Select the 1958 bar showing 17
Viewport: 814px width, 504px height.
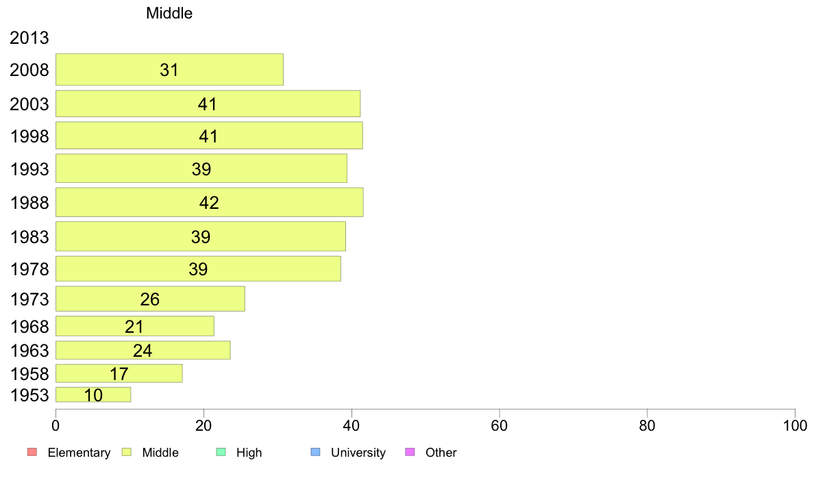pyautogui.click(x=119, y=373)
